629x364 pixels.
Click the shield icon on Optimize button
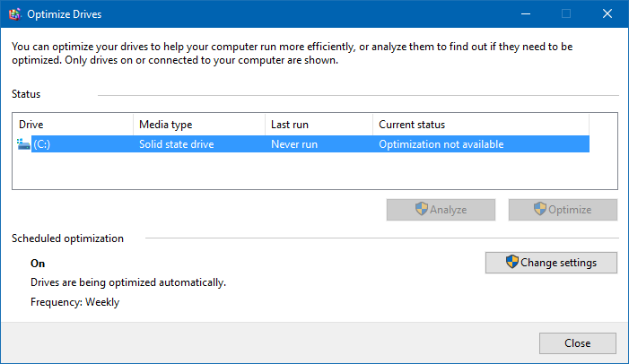(x=539, y=209)
